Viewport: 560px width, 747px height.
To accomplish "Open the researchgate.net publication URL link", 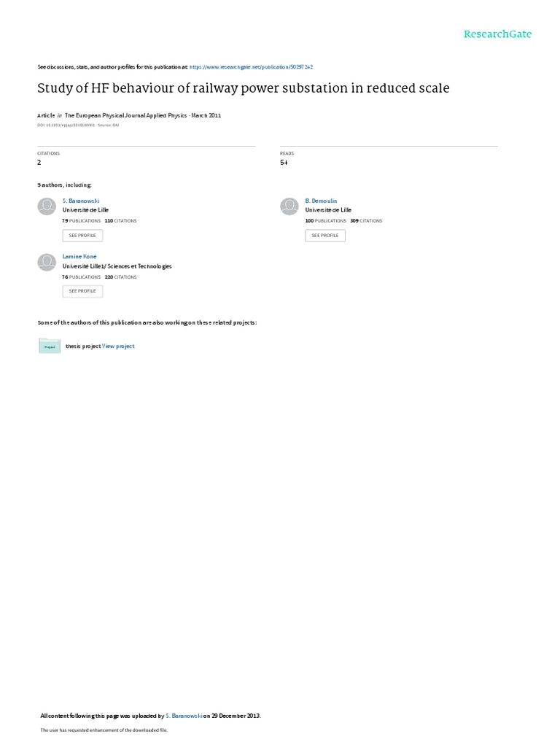I will 251,67.
